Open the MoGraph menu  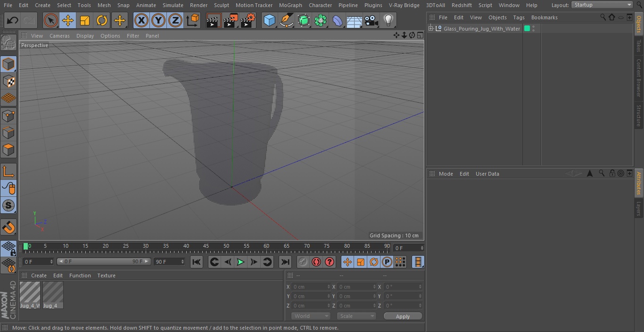[x=290, y=5]
